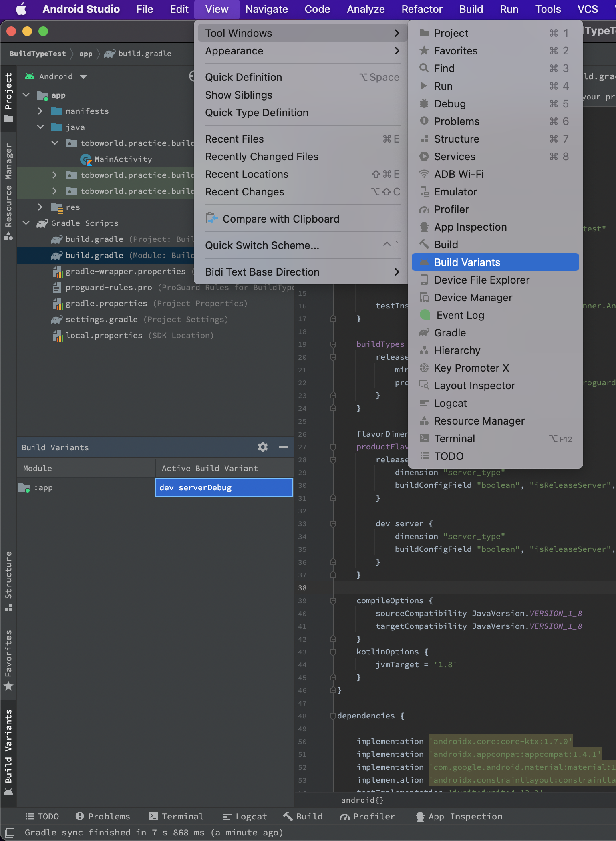Fold the buildTypes block at line 19
Image resolution: width=616 pixels, height=841 pixels.
[333, 344]
